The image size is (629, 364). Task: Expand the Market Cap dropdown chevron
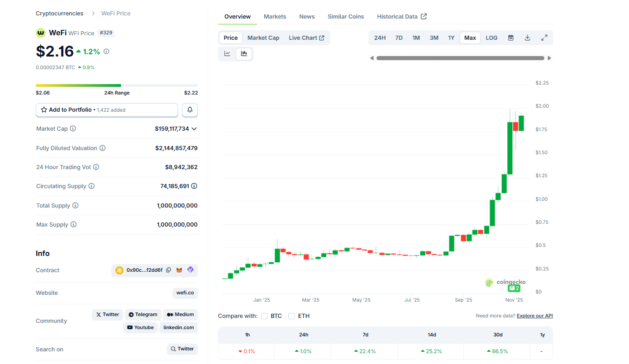[x=194, y=129]
